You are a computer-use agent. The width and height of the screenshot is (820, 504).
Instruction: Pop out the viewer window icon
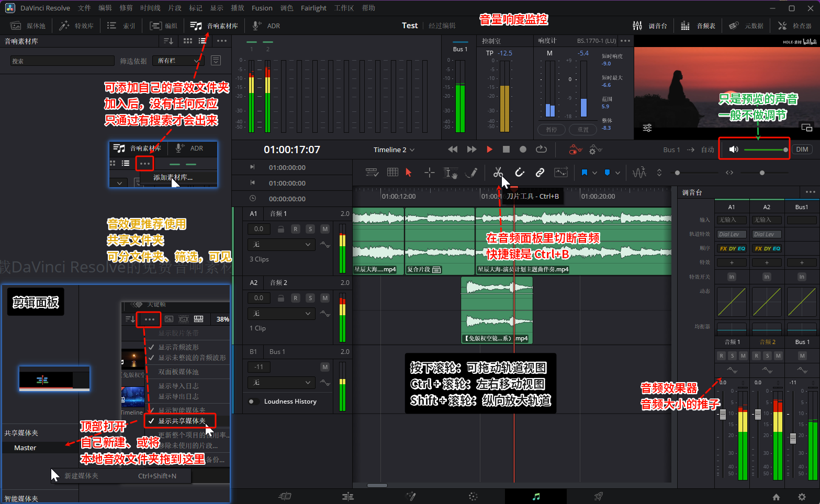click(806, 128)
